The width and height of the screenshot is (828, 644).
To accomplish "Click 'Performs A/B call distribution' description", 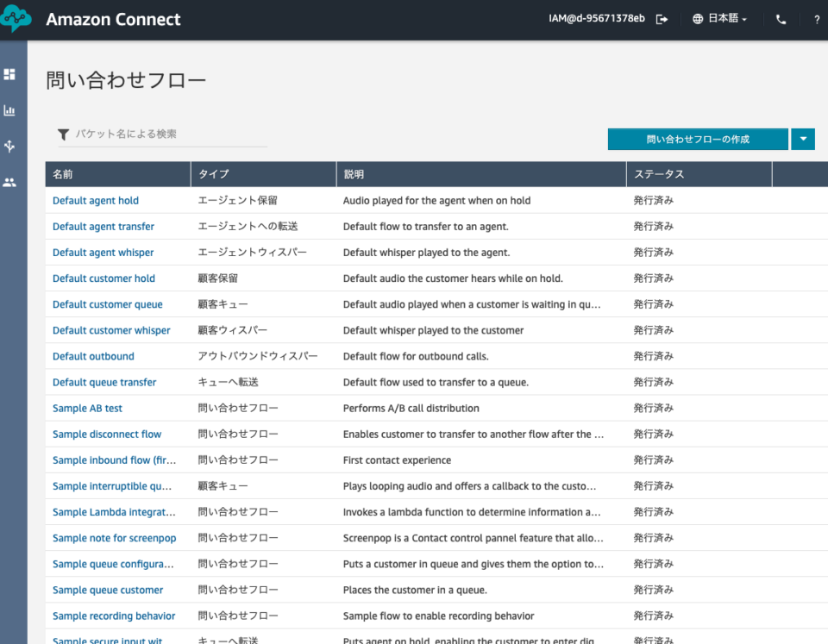I will [411, 408].
